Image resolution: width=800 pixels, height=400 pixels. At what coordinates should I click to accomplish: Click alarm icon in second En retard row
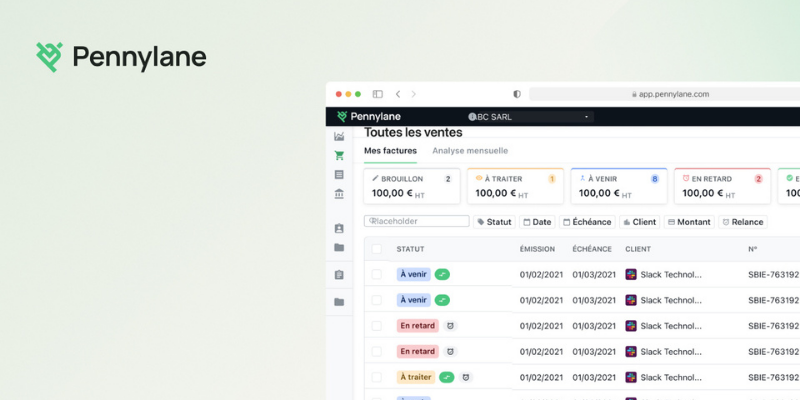click(450, 351)
